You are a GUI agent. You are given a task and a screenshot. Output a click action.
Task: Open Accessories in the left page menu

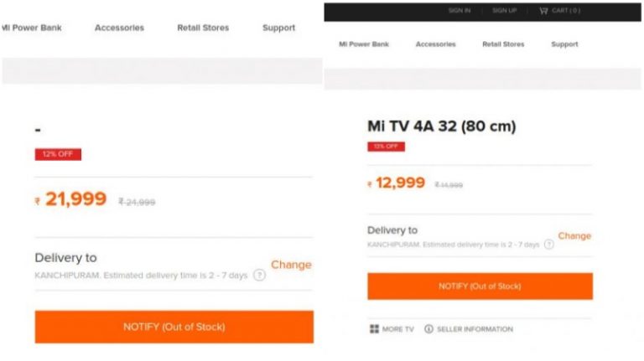click(119, 28)
